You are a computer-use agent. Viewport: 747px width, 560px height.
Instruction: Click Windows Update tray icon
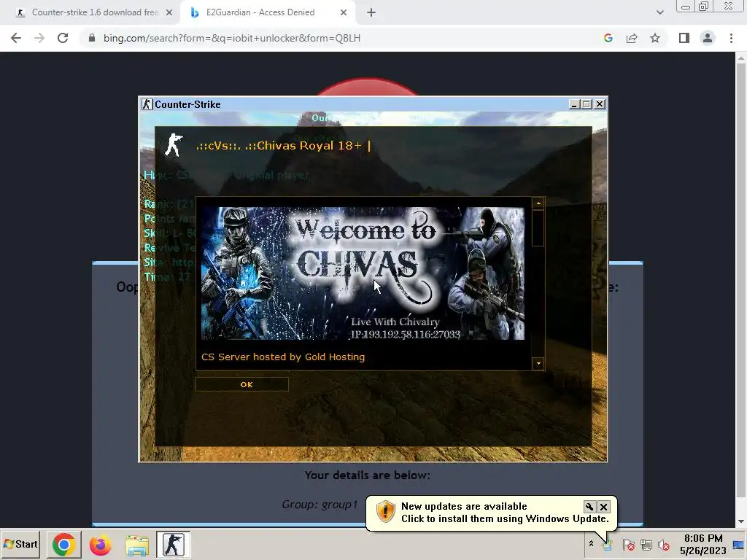[x=608, y=545]
